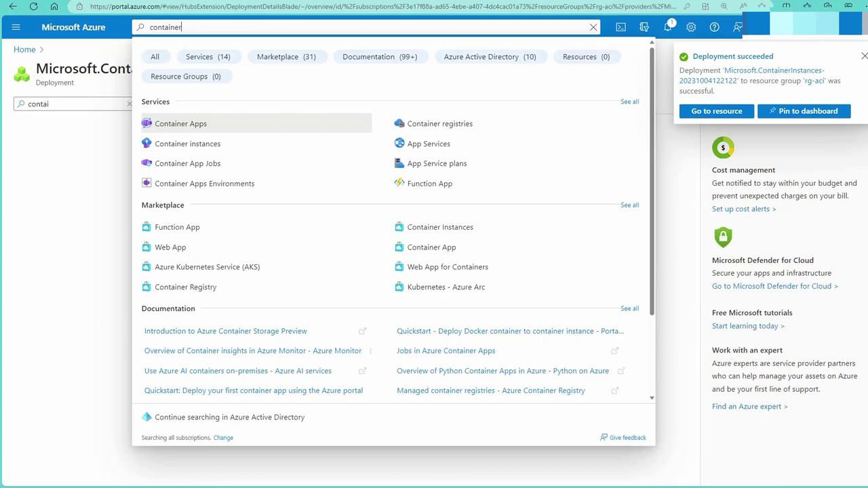Open Container registries service icon
This screenshot has width=868, height=488.
click(x=399, y=123)
